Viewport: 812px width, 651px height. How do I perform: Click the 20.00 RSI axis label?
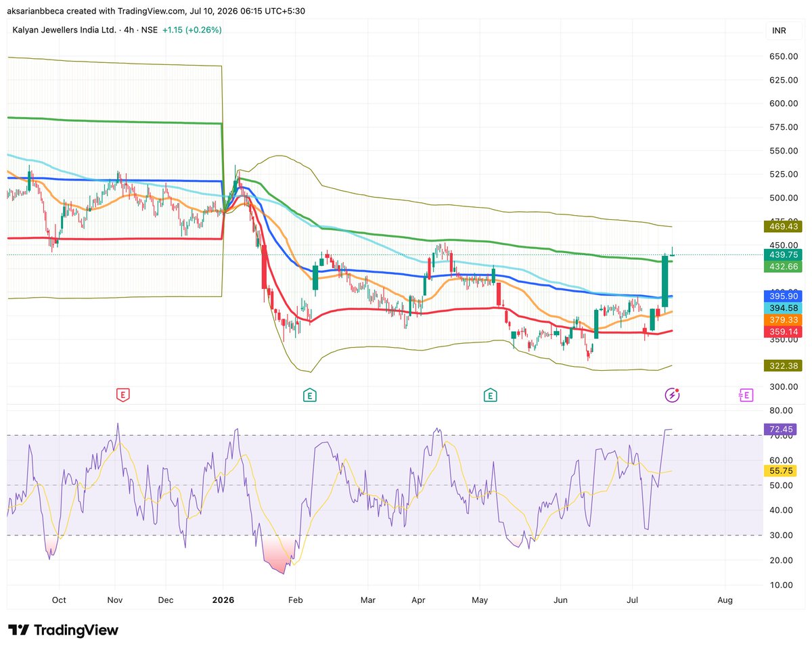coord(780,560)
